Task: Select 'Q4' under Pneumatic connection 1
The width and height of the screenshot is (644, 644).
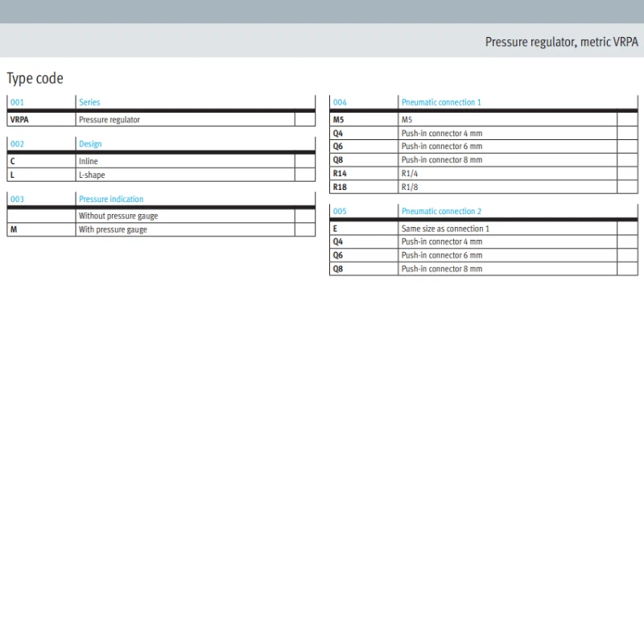Action: tap(337, 133)
